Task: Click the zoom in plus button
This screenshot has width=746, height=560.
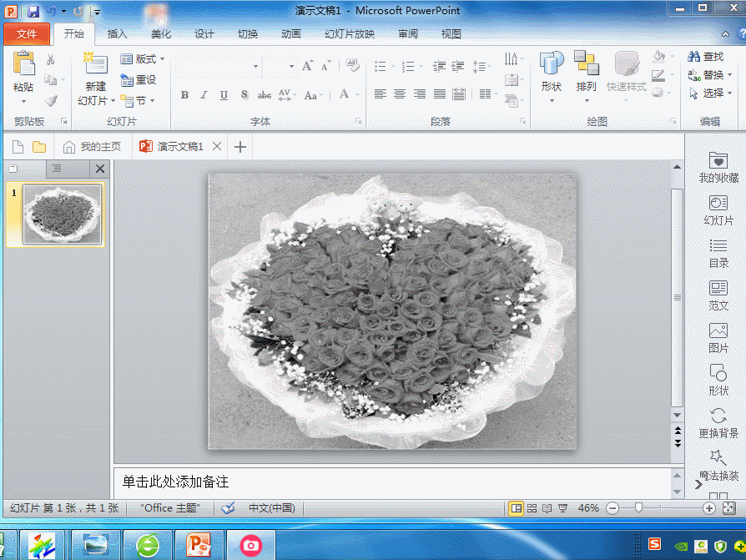Action: tap(709, 508)
